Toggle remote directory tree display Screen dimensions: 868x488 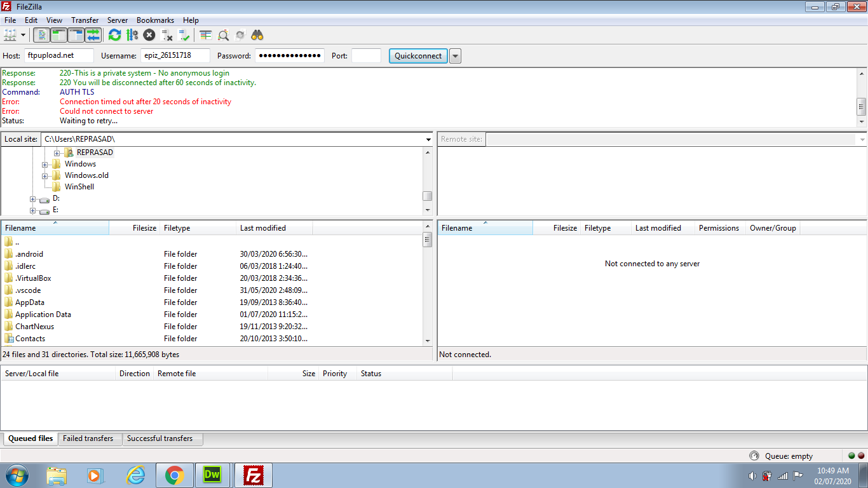pos(76,35)
